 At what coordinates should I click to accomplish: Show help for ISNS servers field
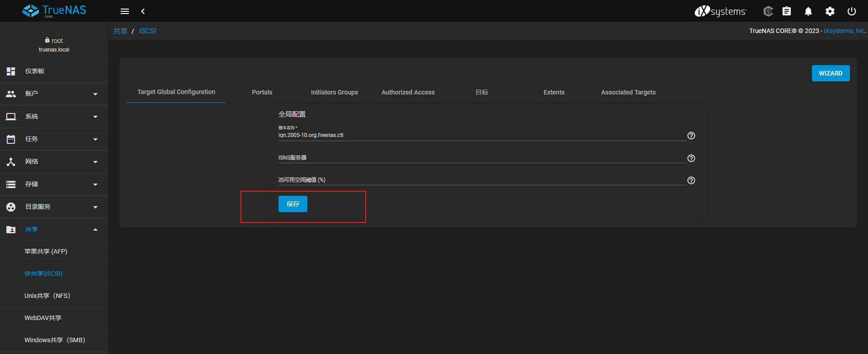tap(691, 158)
